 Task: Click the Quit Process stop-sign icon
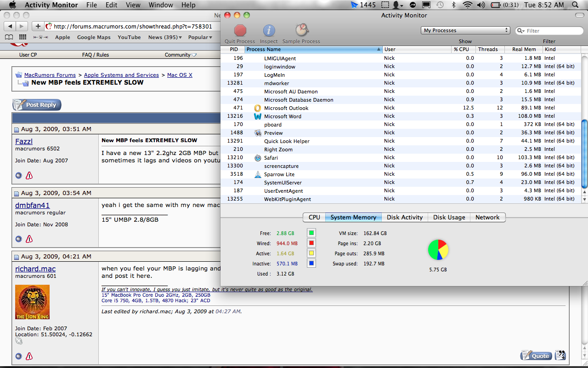pos(240,30)
